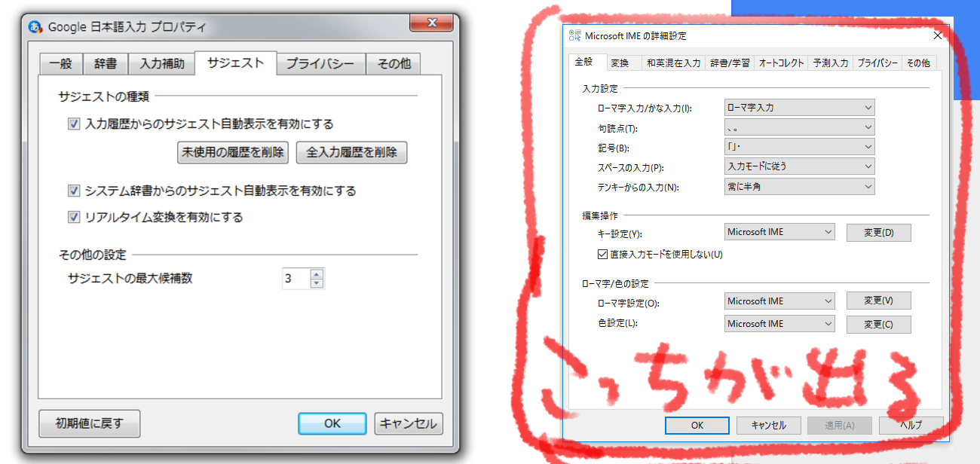
Task: Click the サジェストの最大候補数 number field
Action: pos(296,279)
